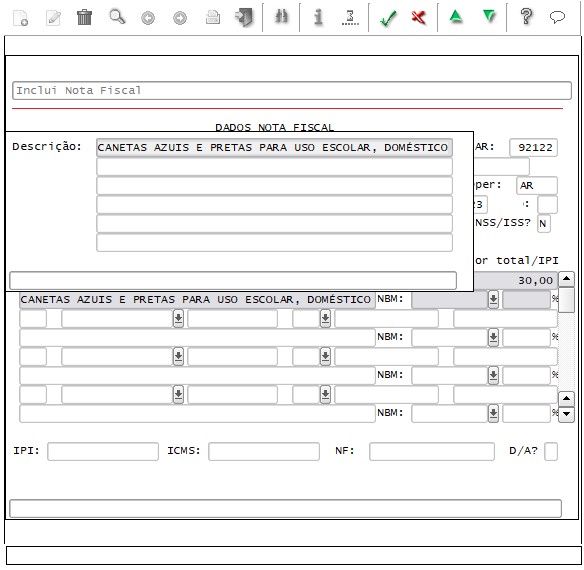Click the 30,00 total value field

tap(515, 281)
